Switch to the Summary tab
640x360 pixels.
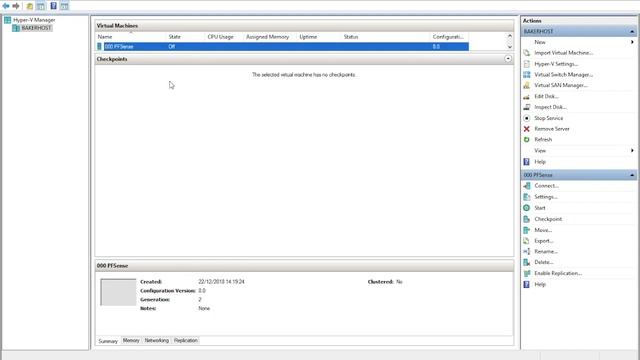tap(108, 341)
